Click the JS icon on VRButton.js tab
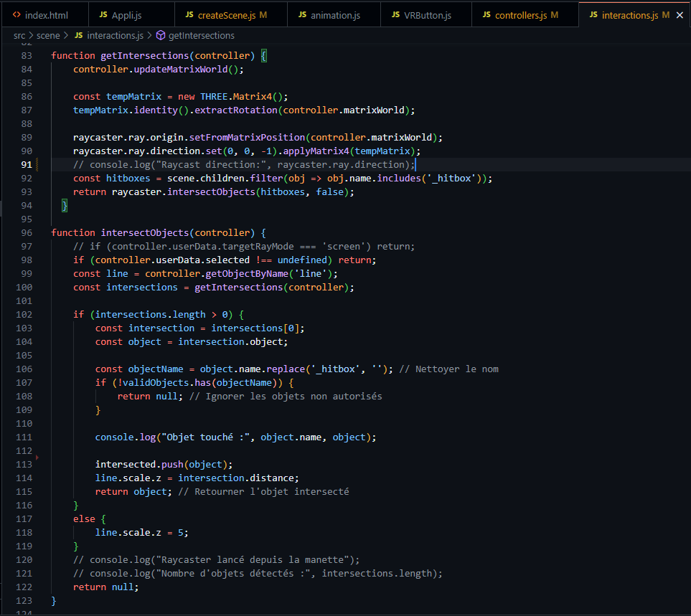Image resolution: width=691 pixels, height=616 pixels. [396, 14]
